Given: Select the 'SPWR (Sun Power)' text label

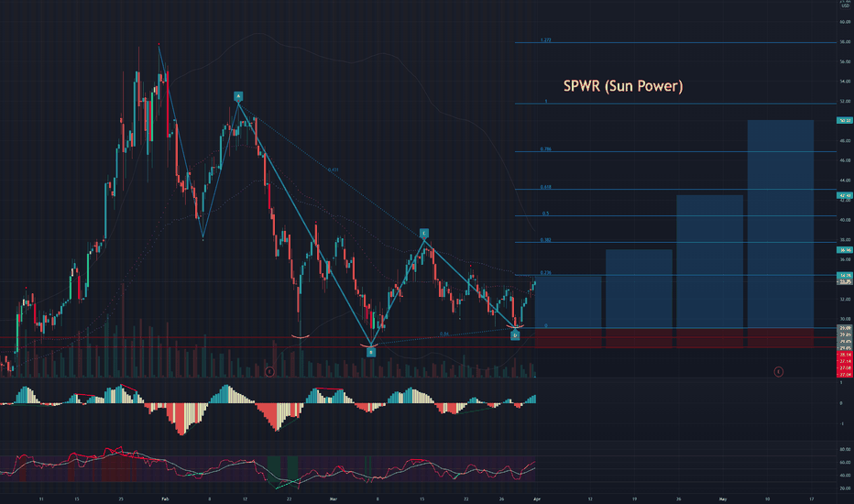Looking at the screenshot, I should click(623, 86).
